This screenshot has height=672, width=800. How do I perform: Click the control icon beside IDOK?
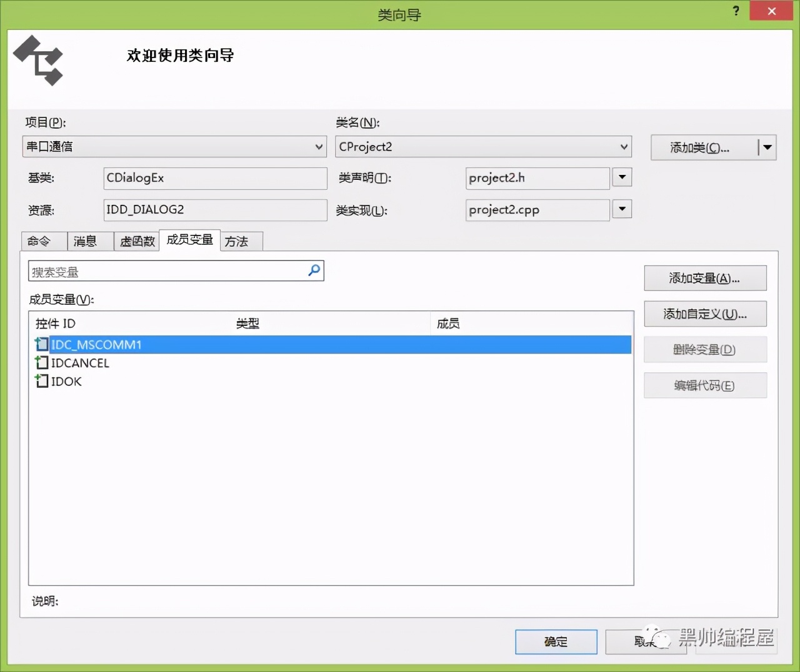41,381
